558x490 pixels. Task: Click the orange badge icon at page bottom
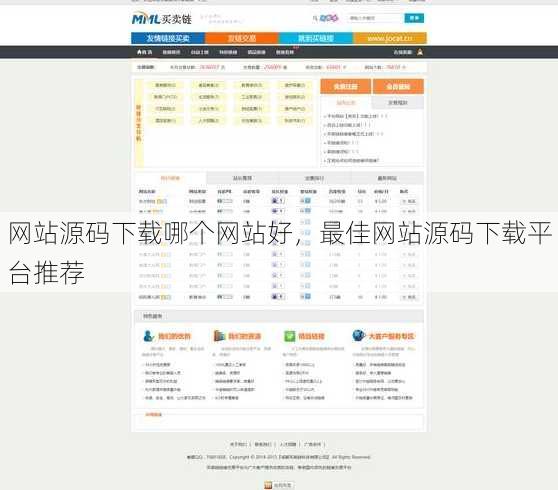(x=268, y=485)
